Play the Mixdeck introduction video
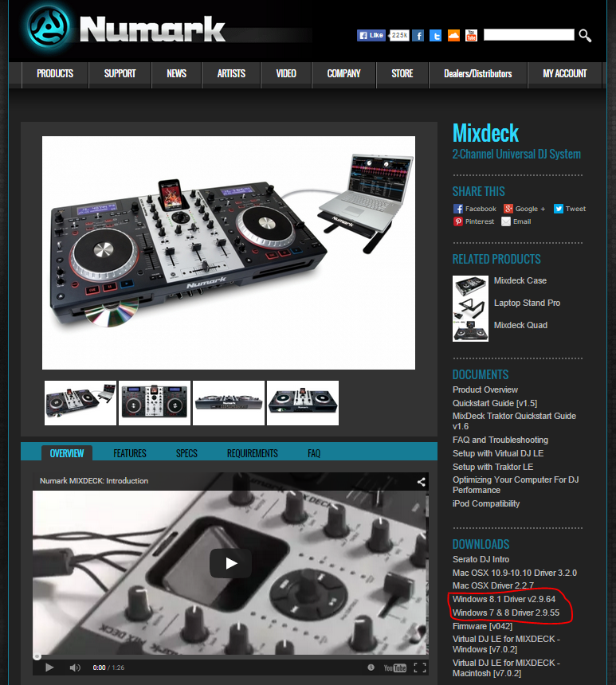The image size is (616, 685). [230, 563]
